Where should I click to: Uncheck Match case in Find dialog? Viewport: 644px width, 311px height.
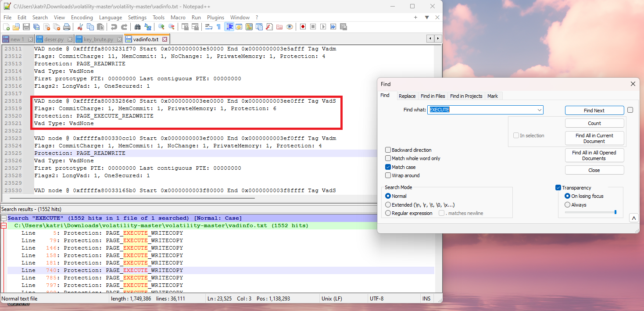pyautogui.click(x=388, y=167)
